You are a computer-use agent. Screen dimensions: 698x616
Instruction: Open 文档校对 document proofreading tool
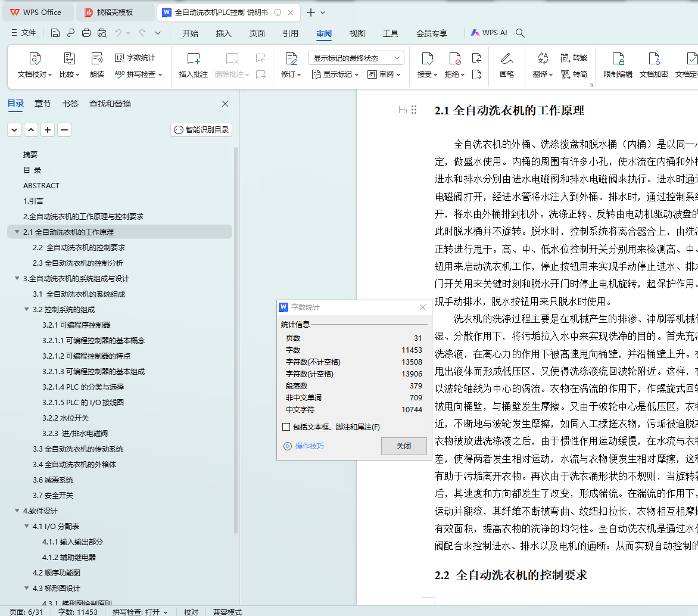click(35, 65)
